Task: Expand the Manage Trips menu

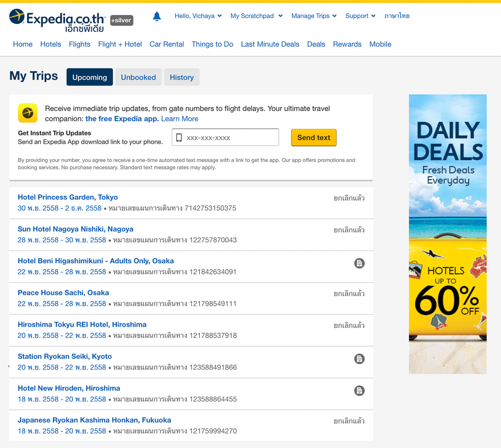Action: tap(314, 16)
